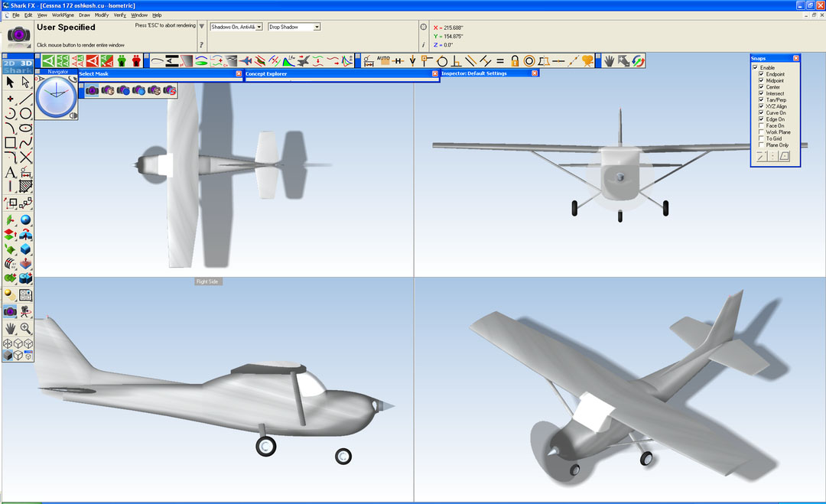Activate the Text tool letter A

[10, 172]
